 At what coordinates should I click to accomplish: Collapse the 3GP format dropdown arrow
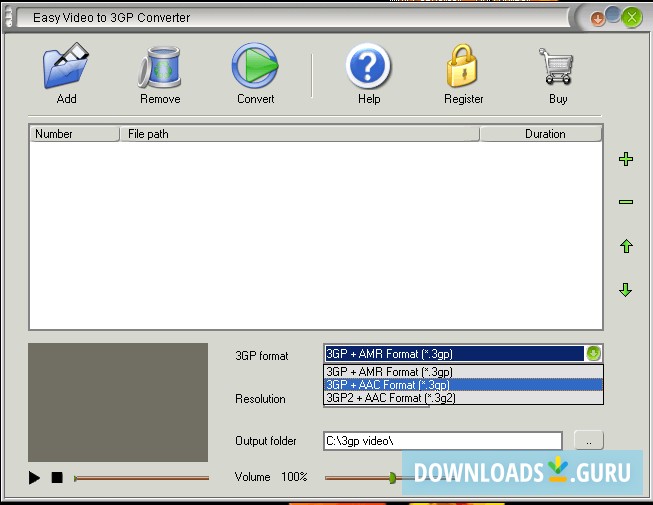pos(593,353)
